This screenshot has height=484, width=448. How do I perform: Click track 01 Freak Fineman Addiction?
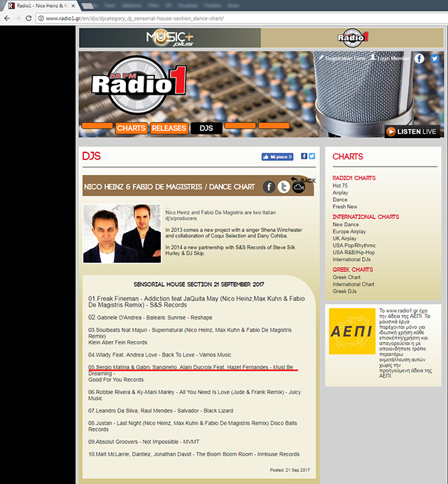pos(197,302)
